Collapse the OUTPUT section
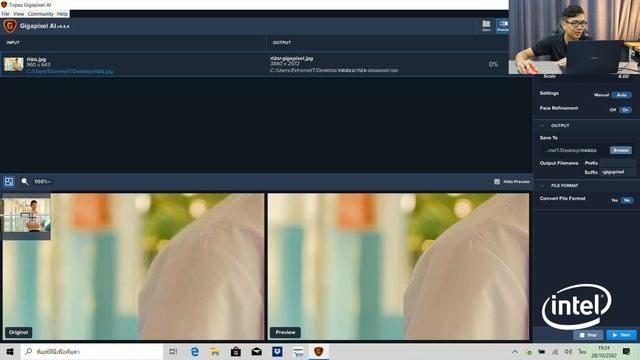 coord(542,126)
